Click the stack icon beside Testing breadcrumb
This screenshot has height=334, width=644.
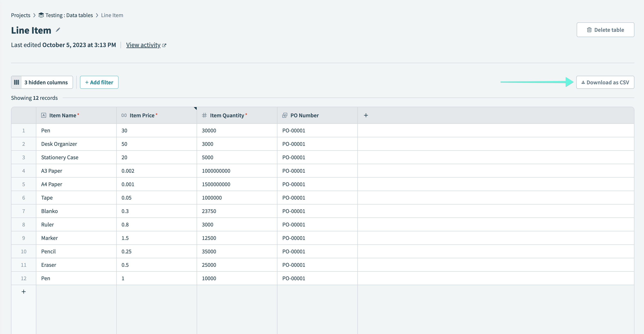(x=41, y=15)
